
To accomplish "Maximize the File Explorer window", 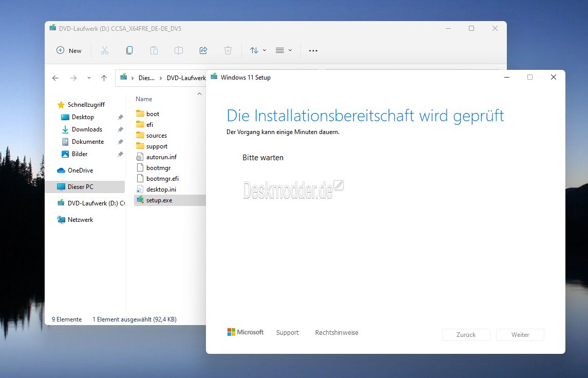I will [471, 28].
